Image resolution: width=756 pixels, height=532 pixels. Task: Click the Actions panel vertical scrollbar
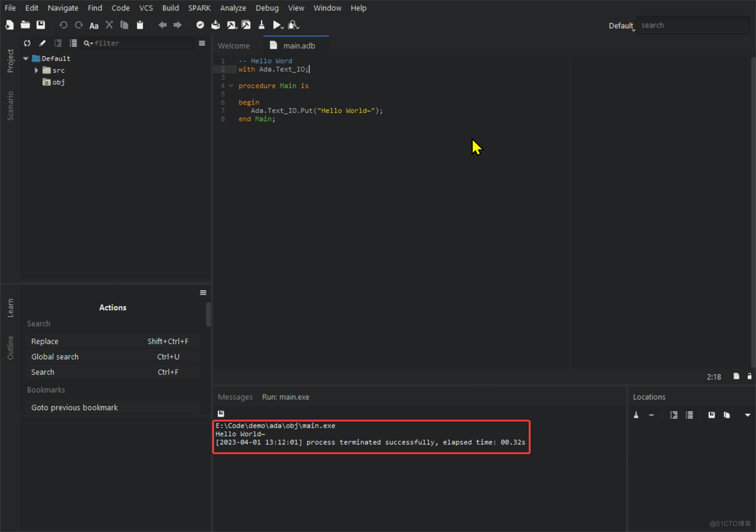[x=208, y=314]
